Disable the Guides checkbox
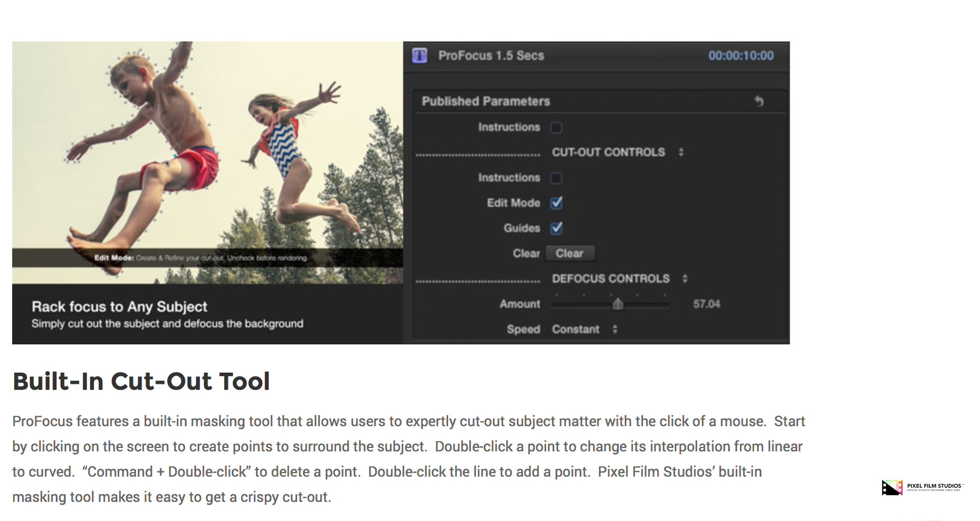The height and width of the screenshot is (521, 980). (556, 228)
